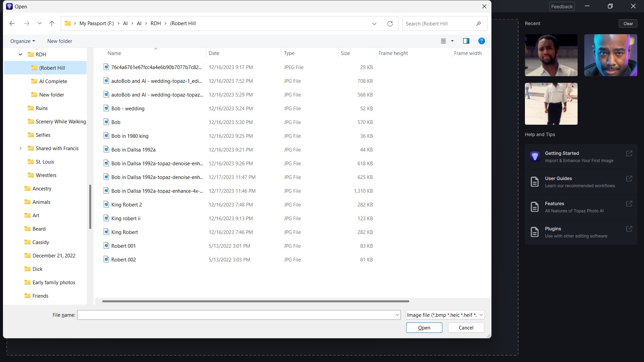Click the change view list icon
This screenshot has height=362, width=644.
tap(443, 41)
